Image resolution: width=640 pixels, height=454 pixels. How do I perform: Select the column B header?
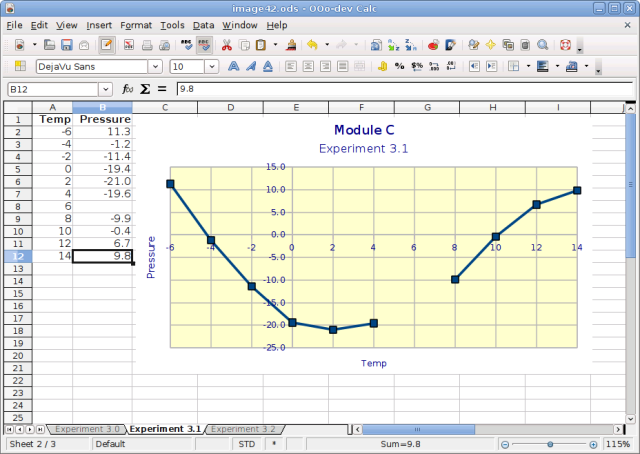point(102,107)
